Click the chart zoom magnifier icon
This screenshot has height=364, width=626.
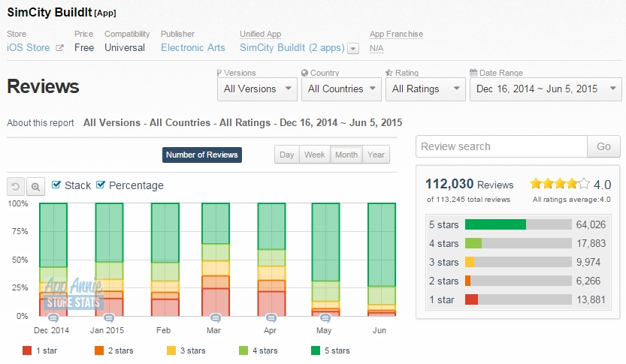pyautogui.click(x=35, y=186)
